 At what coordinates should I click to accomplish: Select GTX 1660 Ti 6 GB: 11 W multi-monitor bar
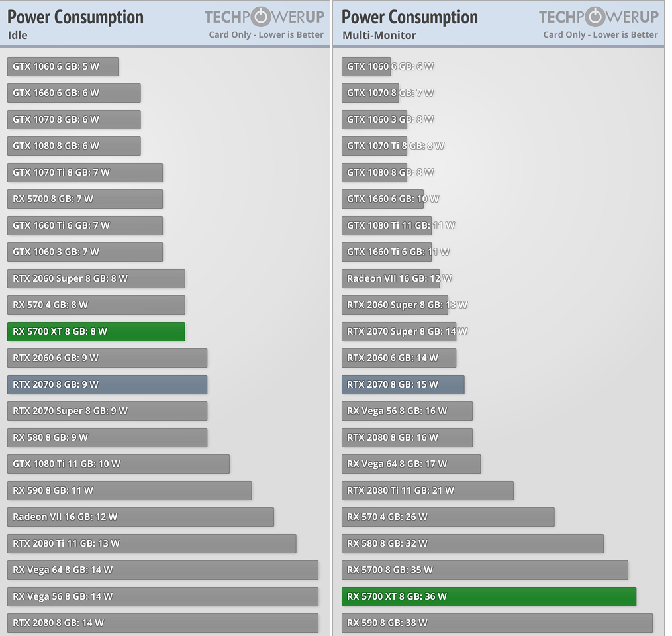(387, 252)
